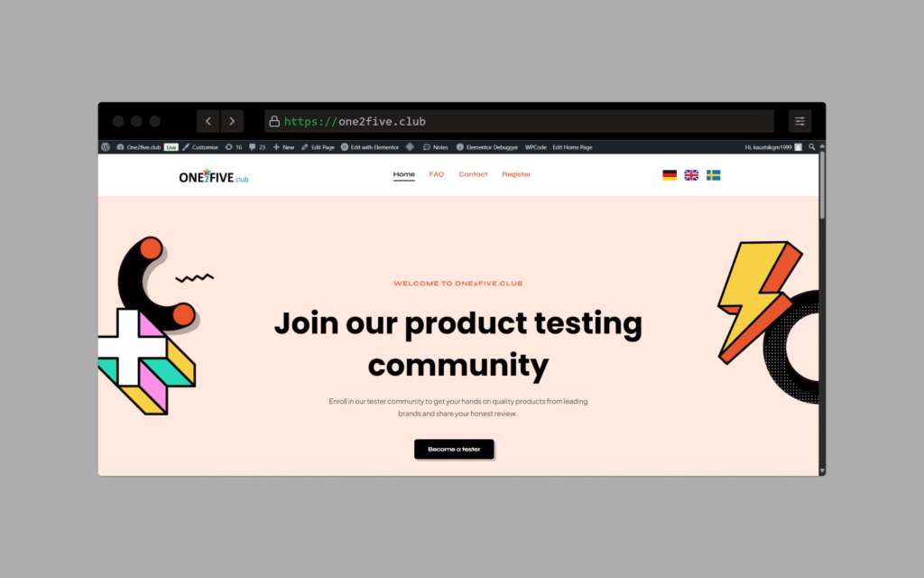The height and width of the screenshot is (578, 924).
Task: Launch Edit with Elementor
Action: [370, 147]
